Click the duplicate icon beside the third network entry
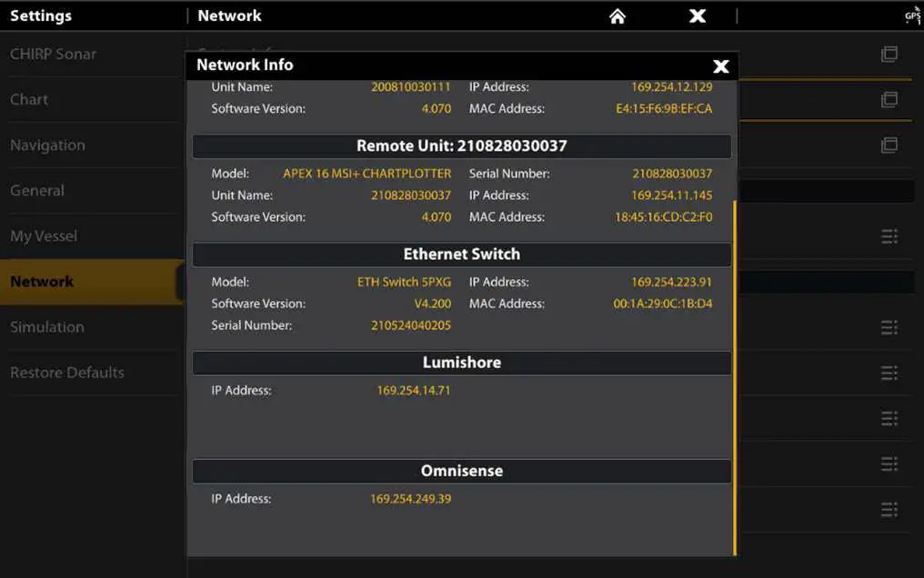Screen dimensions: 924x578 [889, 144]
